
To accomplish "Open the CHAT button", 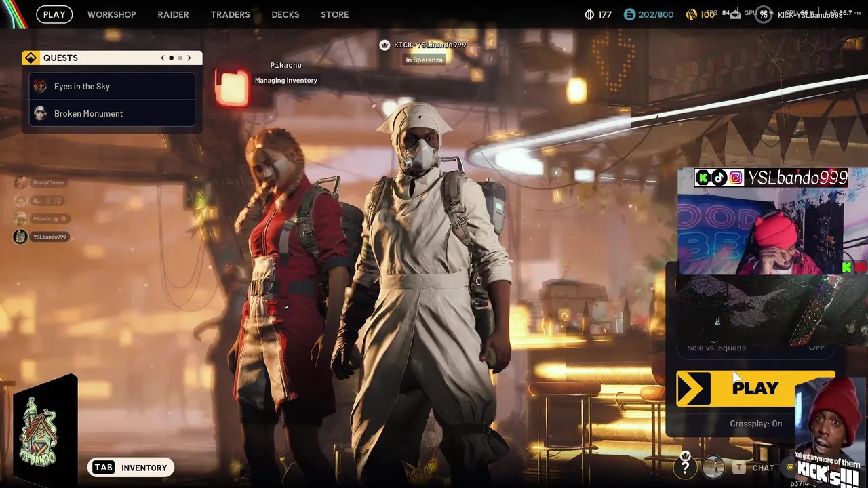I will [754, 468].
